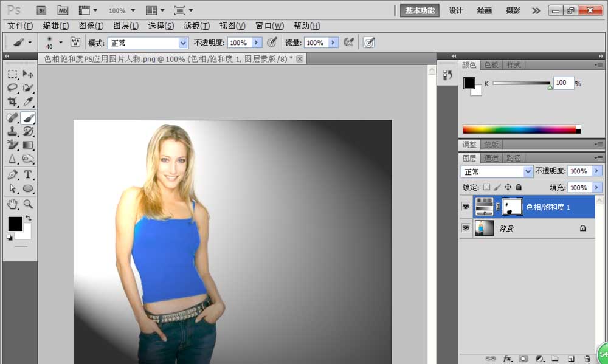Open the 滤镜 menu
This screenshot has height=364, width=608.
196,26
